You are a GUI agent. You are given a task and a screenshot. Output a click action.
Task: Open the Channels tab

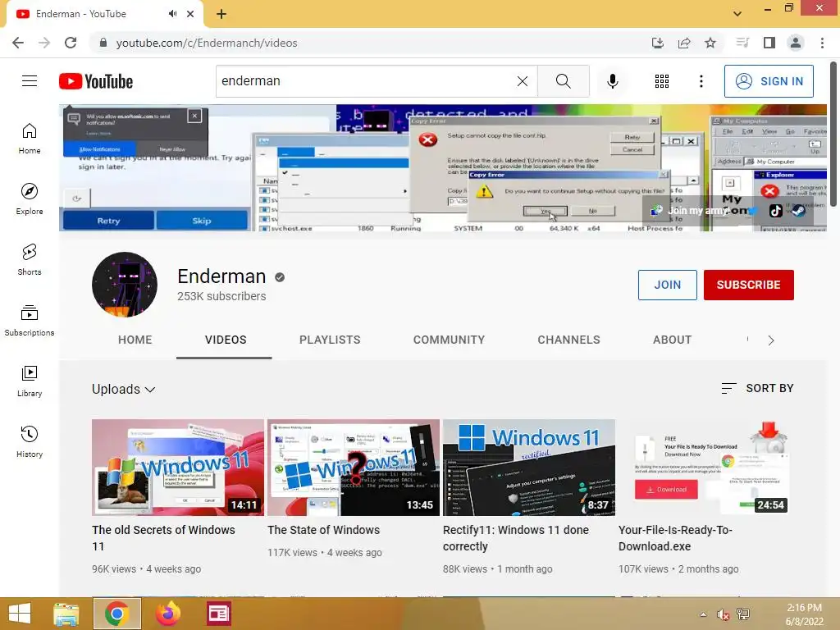(569, 340)
